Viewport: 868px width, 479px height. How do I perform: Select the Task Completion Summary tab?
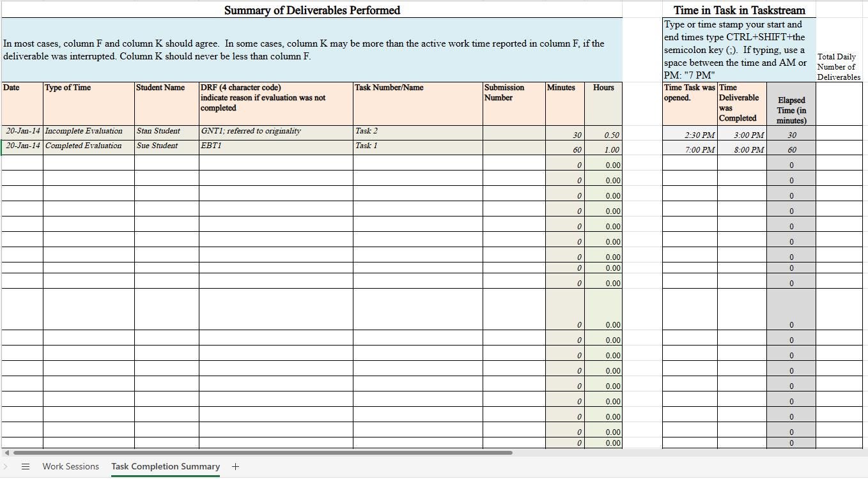tap(166, 466)
